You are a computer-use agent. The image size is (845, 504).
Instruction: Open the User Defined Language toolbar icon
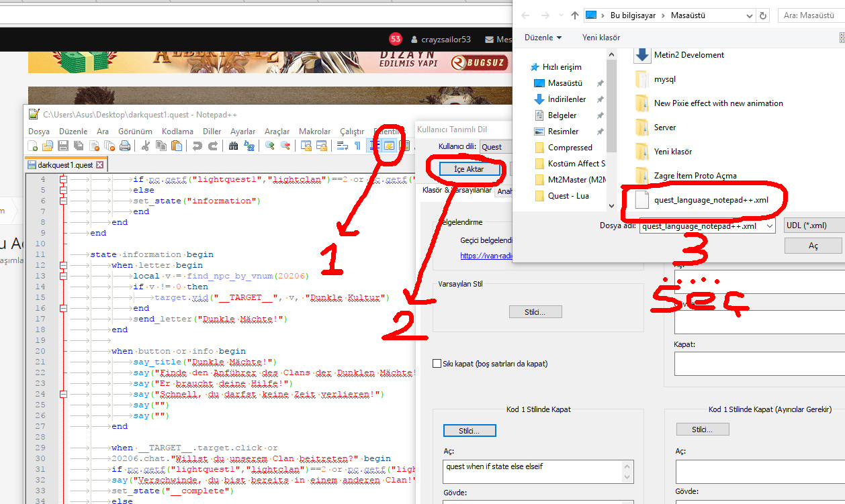click(388, 146)
